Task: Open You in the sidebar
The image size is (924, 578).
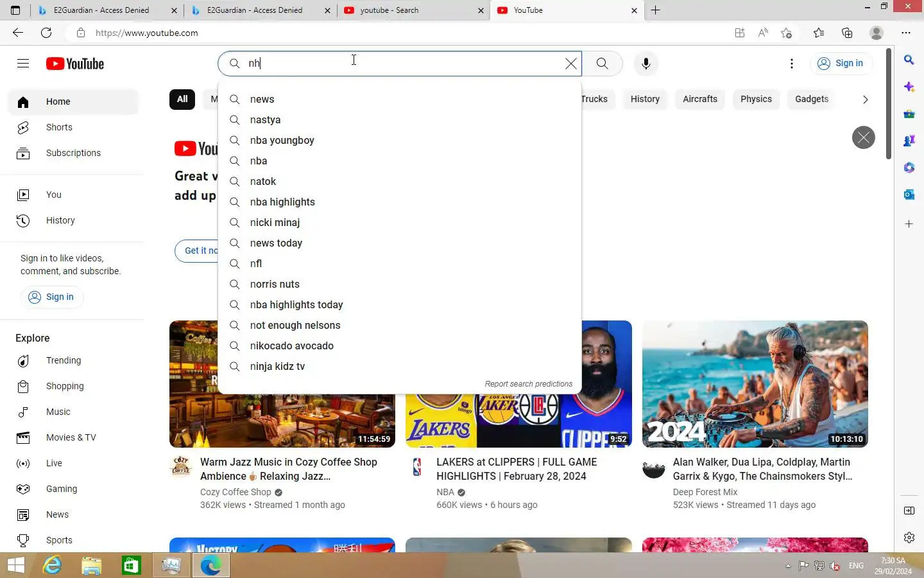Action: [x=73, y=195]
